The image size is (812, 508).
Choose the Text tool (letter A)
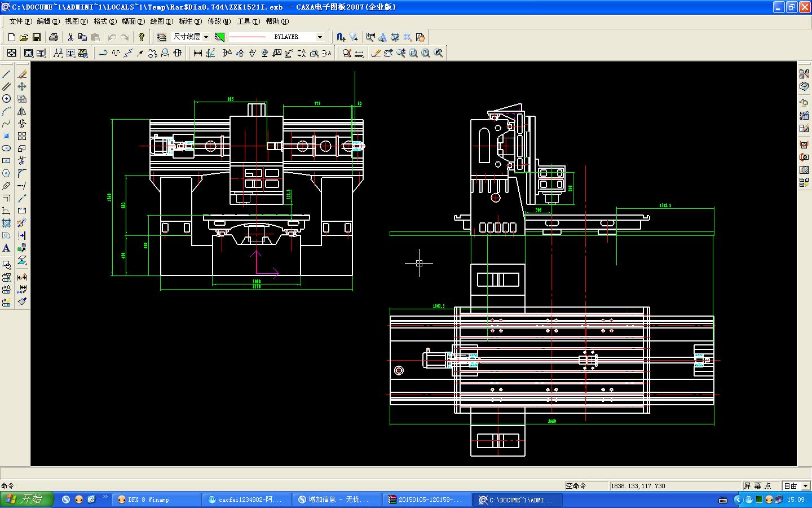click(7, 248)
